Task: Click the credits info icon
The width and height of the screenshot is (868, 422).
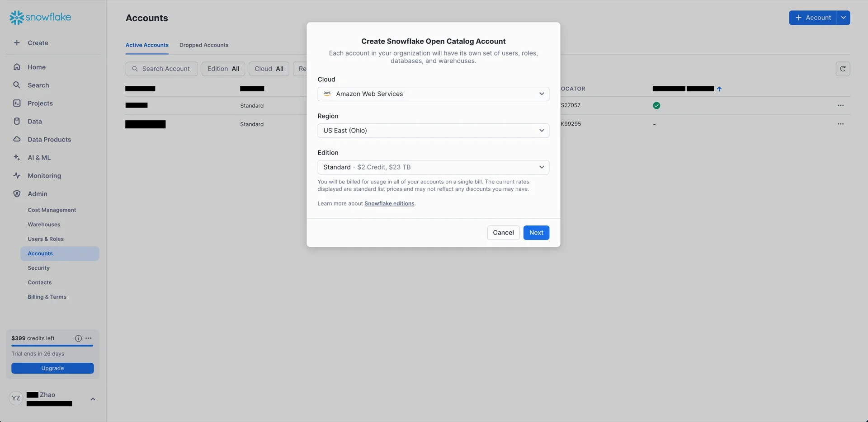Action: pos(78,338)
